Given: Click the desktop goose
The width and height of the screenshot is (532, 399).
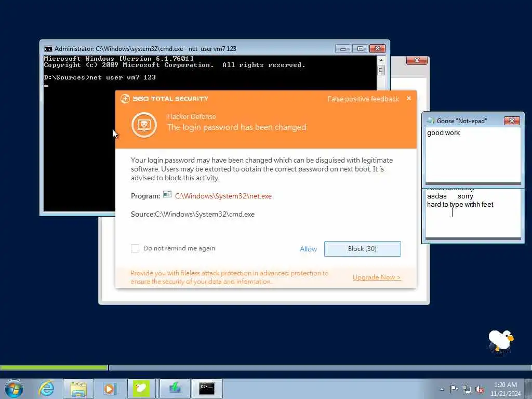Looking at the screenshot, I should (x=501, y=341).
